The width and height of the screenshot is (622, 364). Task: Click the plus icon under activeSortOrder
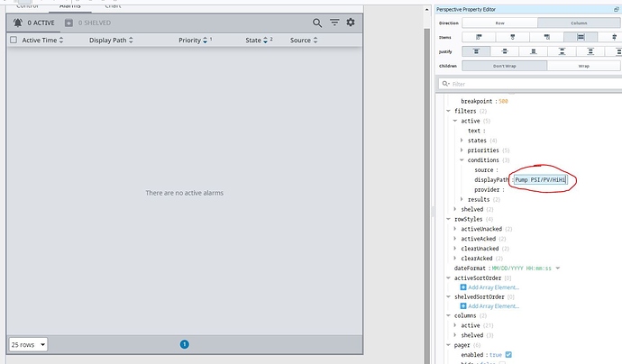pyautogui.click(x=463, y=287)
